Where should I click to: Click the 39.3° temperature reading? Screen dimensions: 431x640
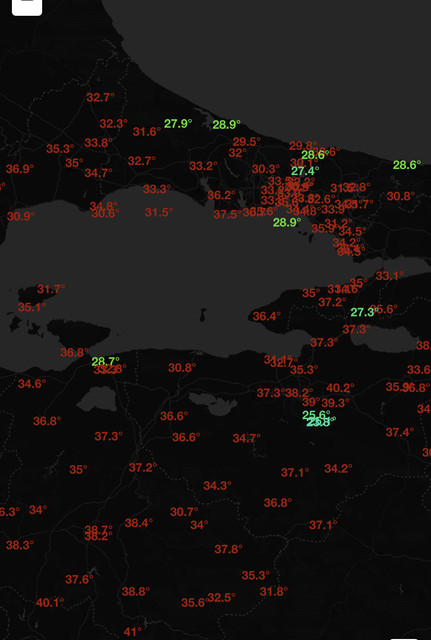[335, 403]
